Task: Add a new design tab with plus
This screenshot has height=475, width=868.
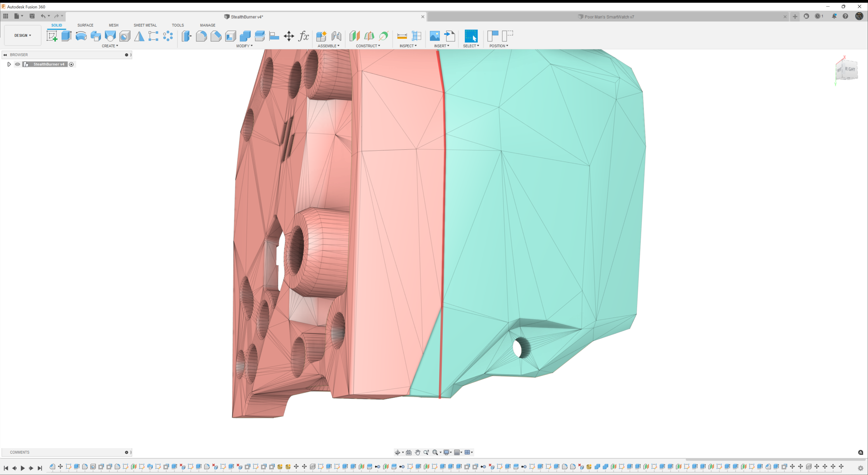Action: pos(795,16)
